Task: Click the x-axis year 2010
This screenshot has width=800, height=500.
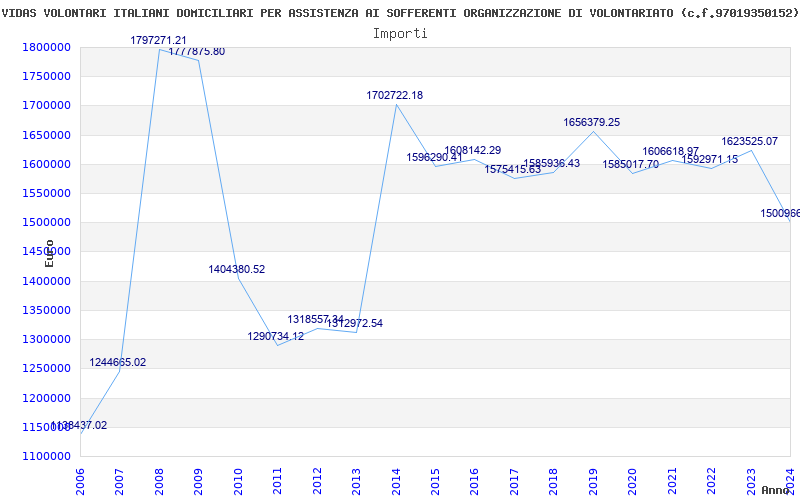Action: pyautogui.click(x=238, y=481)
